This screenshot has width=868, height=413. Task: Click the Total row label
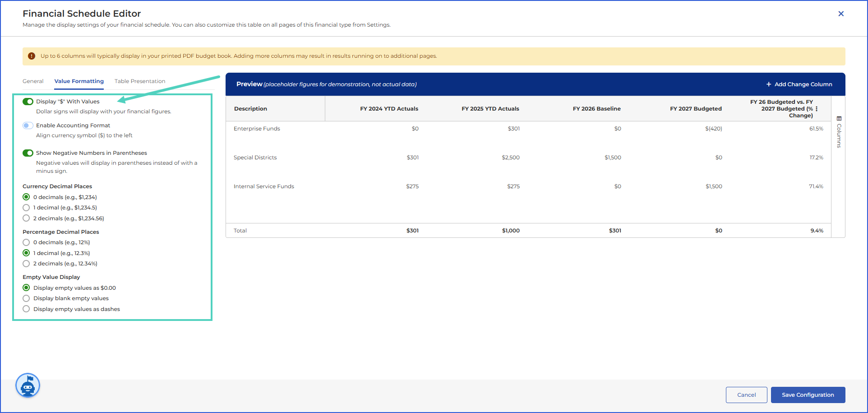coord(240,231)
